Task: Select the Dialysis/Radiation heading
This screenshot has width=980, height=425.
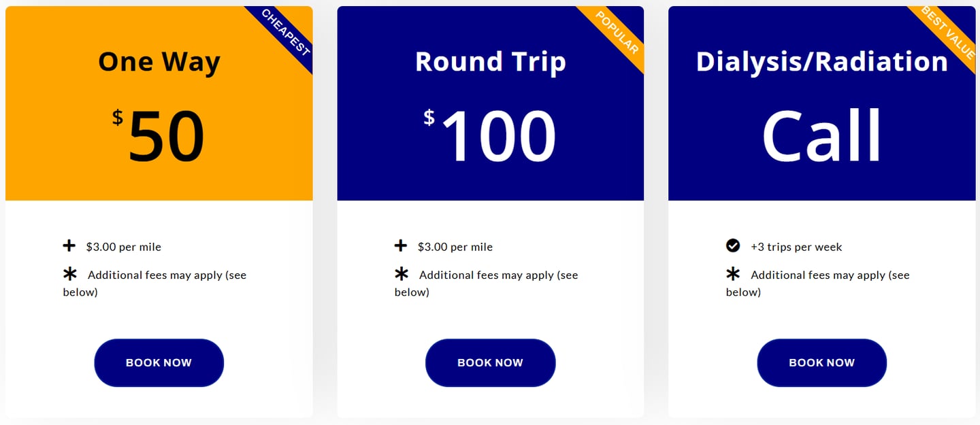Action: [821, 62]
